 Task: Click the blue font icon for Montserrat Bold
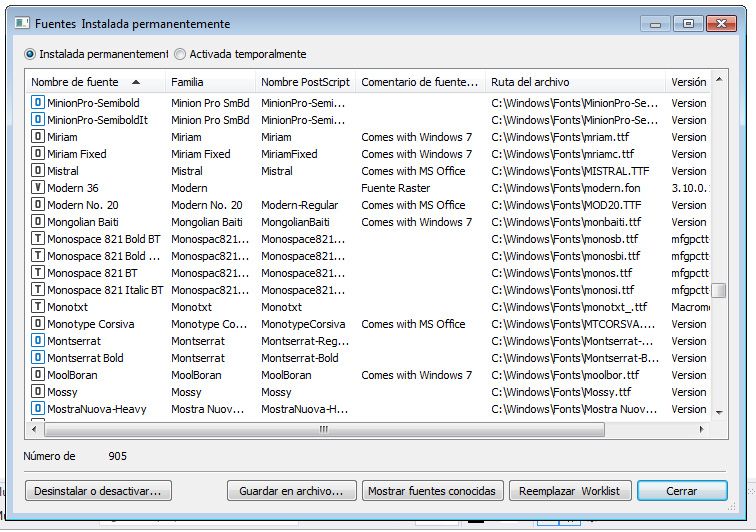click(38, 358)
